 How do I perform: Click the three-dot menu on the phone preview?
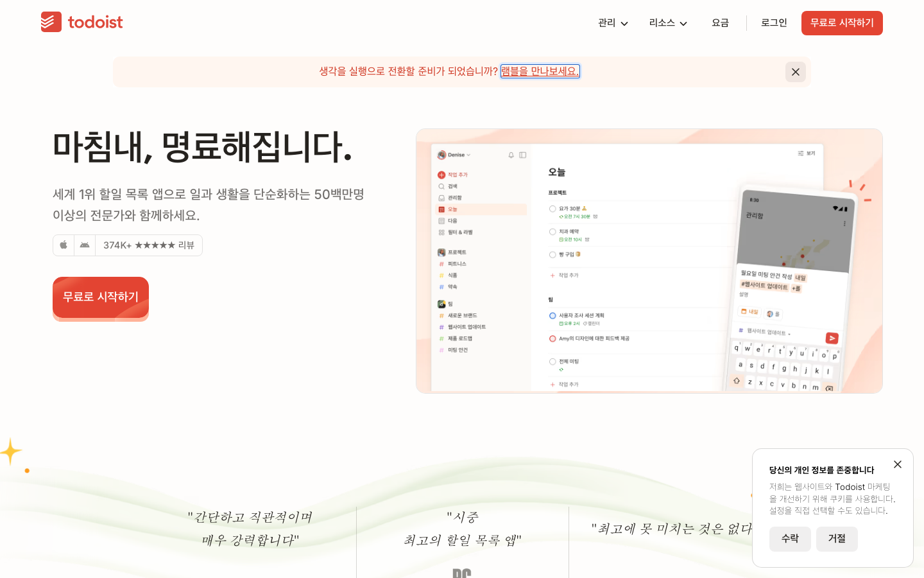coord(844,223)
